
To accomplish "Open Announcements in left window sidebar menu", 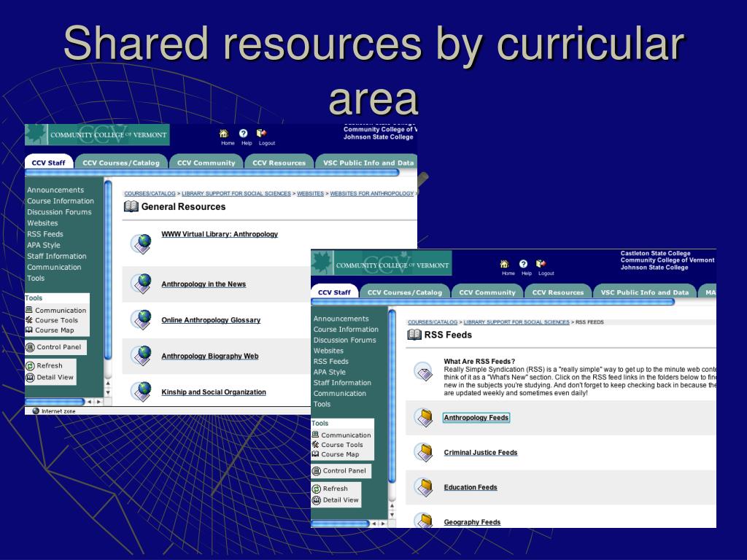I will pyautogui.click(x=55, y=190).
